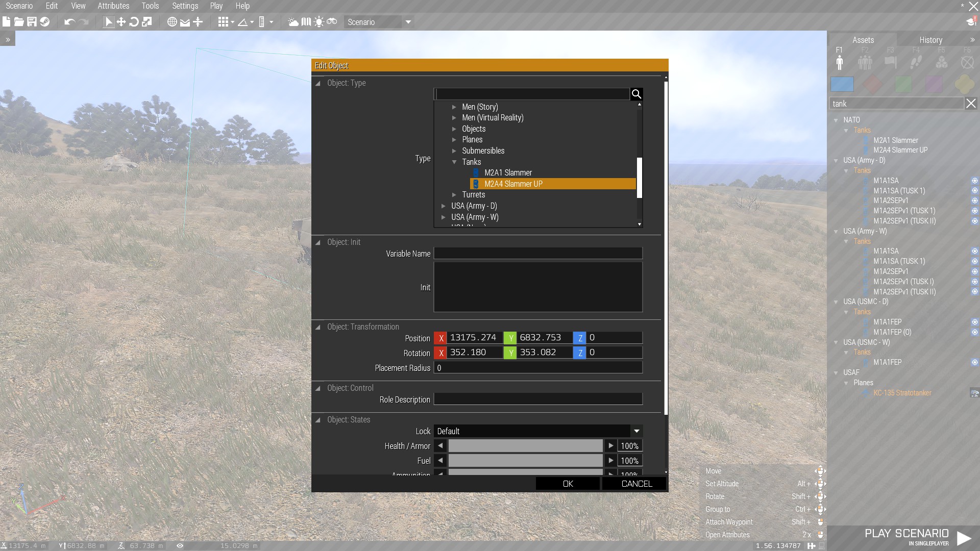
Task: Click the Variable Name input field
Action: (537, 254)
